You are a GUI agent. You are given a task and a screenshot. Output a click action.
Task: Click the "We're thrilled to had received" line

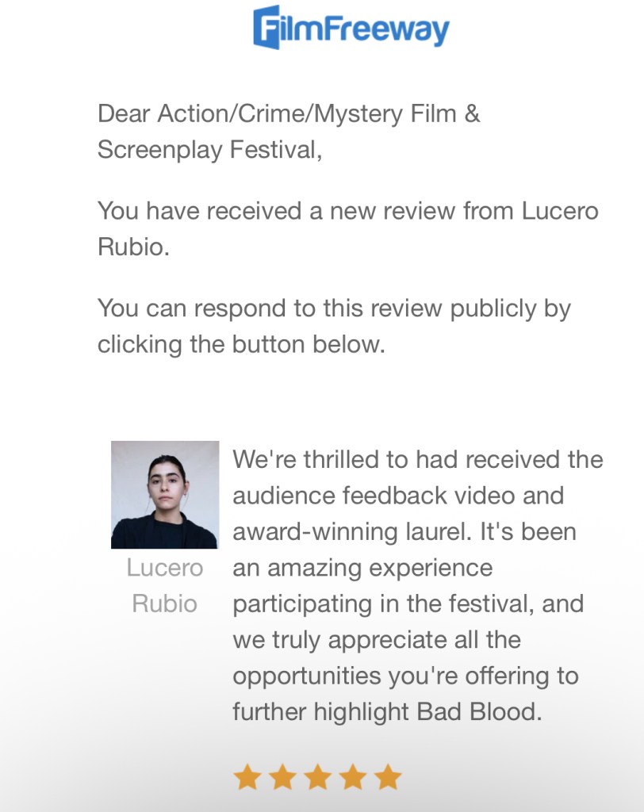click(417, 459)
